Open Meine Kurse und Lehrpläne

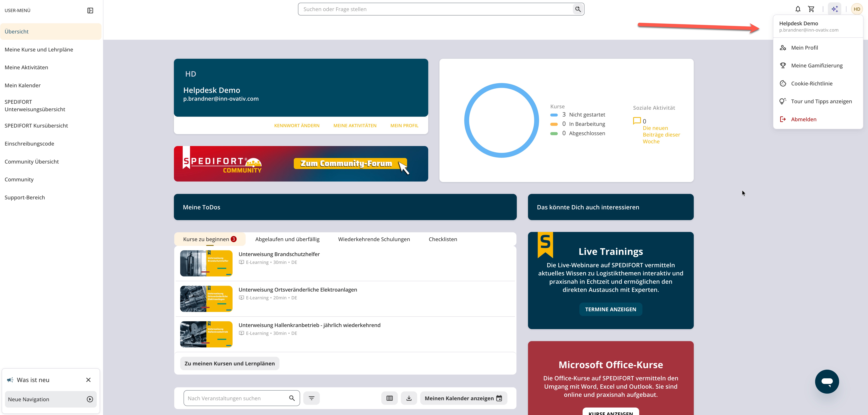point(50,49)
